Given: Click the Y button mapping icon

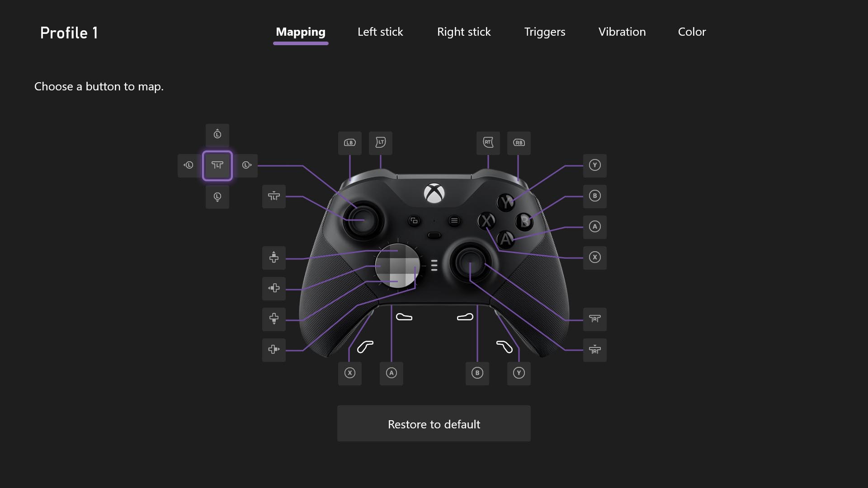Looking at the screenshot, I should (x=594, y=165).
